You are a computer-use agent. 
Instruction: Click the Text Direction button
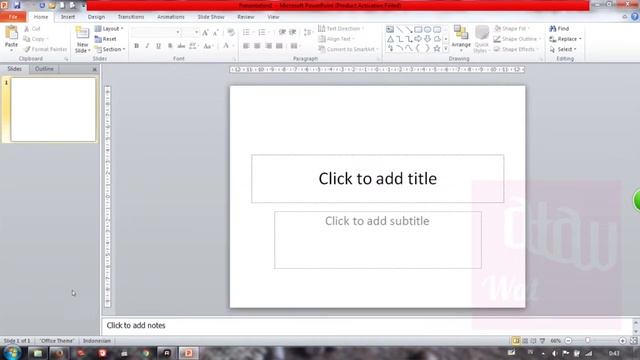[341, 29]
